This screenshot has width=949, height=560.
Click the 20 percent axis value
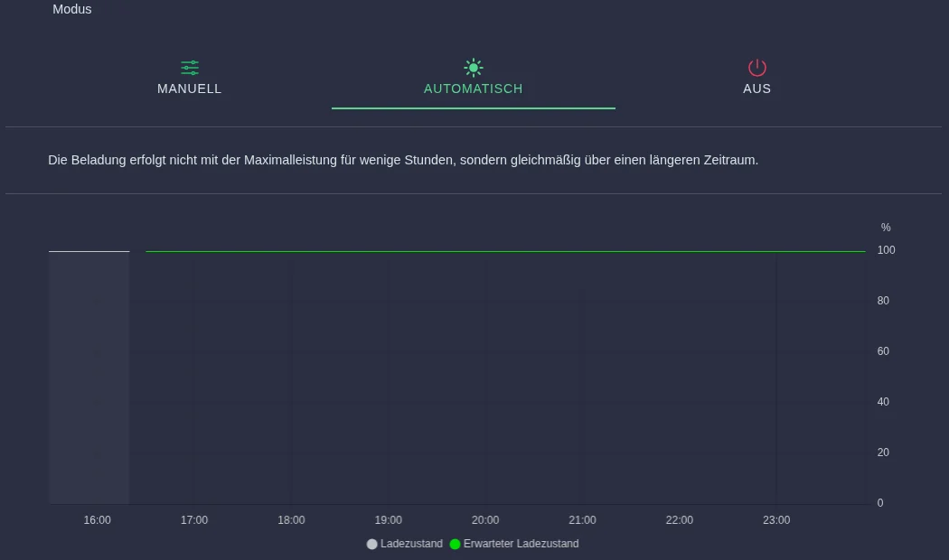(x=883, y=453)
